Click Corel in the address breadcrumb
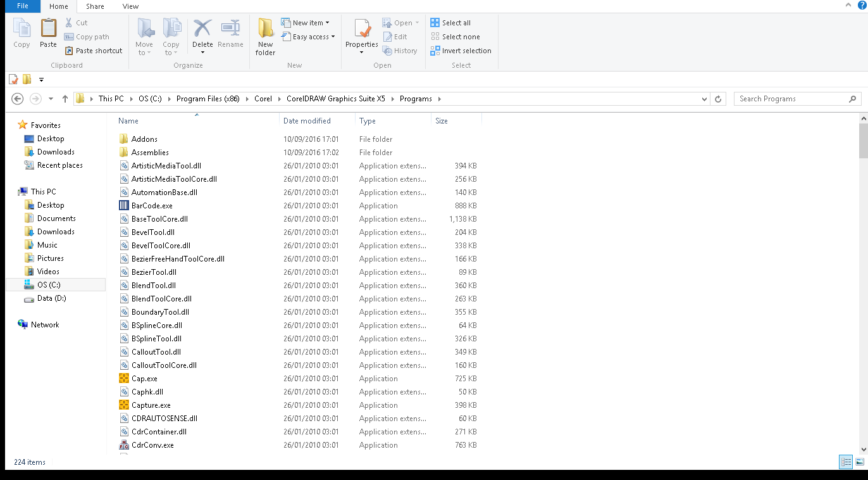Viewport: 868px width, 480px height. 263,99
